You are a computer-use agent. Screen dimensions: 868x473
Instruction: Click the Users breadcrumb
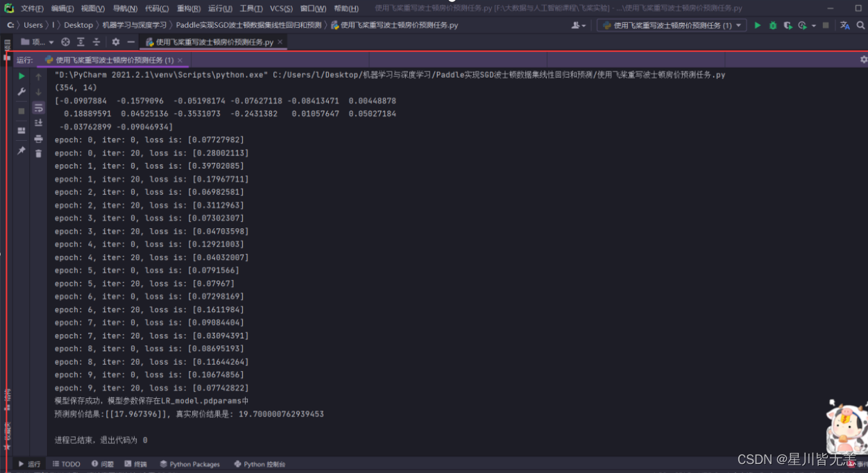point(33,25)
